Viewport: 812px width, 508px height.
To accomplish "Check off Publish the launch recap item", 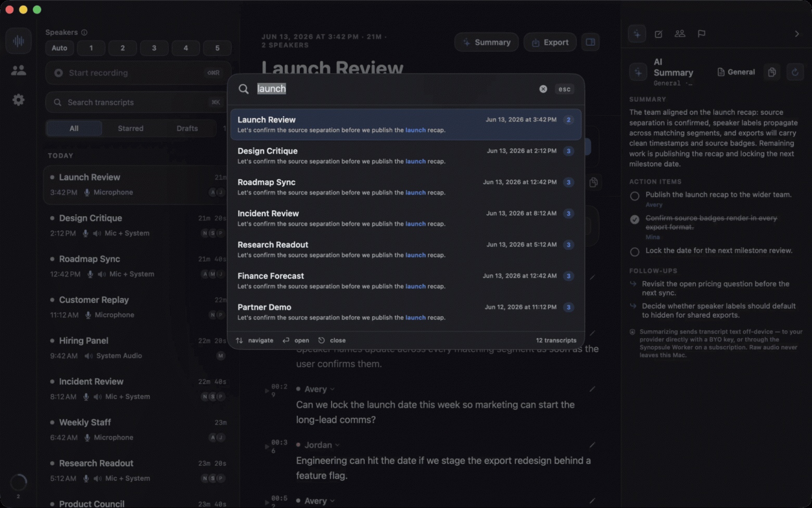I will 635,196.
